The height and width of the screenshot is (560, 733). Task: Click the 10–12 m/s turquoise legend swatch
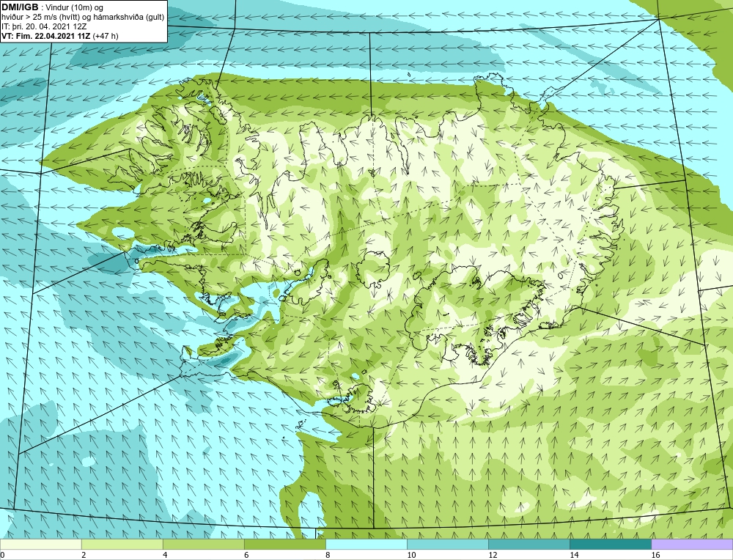(x=447, y=544)
